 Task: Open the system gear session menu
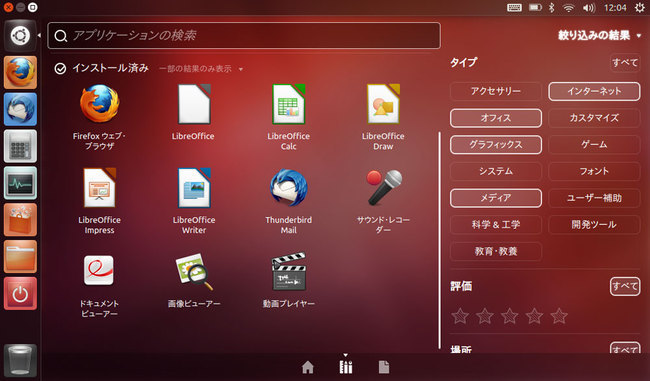click(640, 7)
